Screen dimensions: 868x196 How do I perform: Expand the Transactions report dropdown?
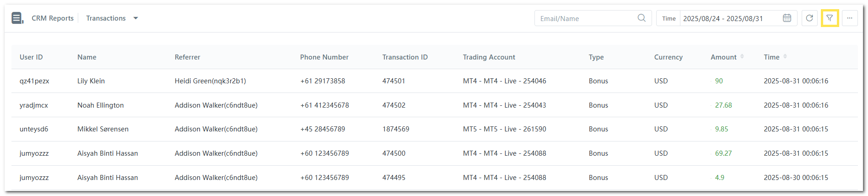tap(135, 18)
